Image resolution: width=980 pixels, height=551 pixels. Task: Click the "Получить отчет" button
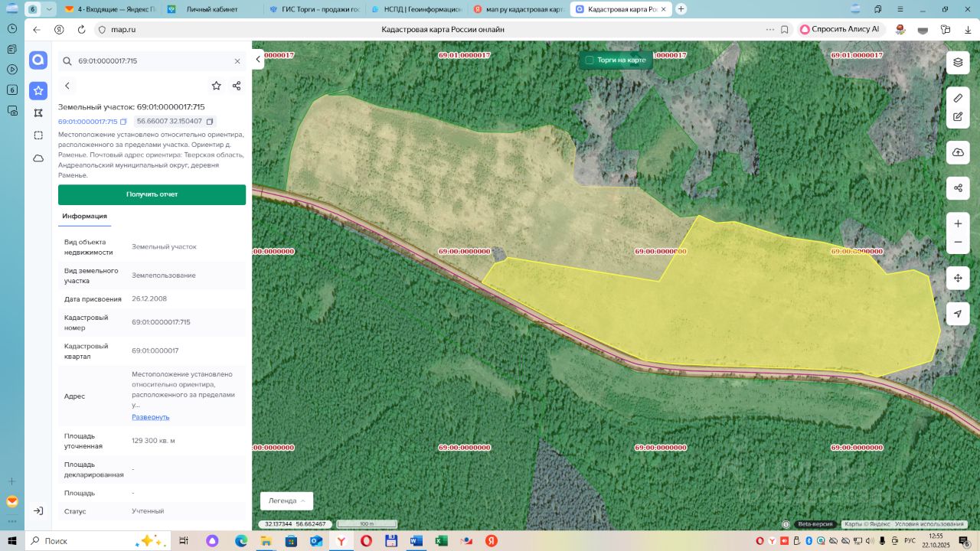(x=152, y=194)
